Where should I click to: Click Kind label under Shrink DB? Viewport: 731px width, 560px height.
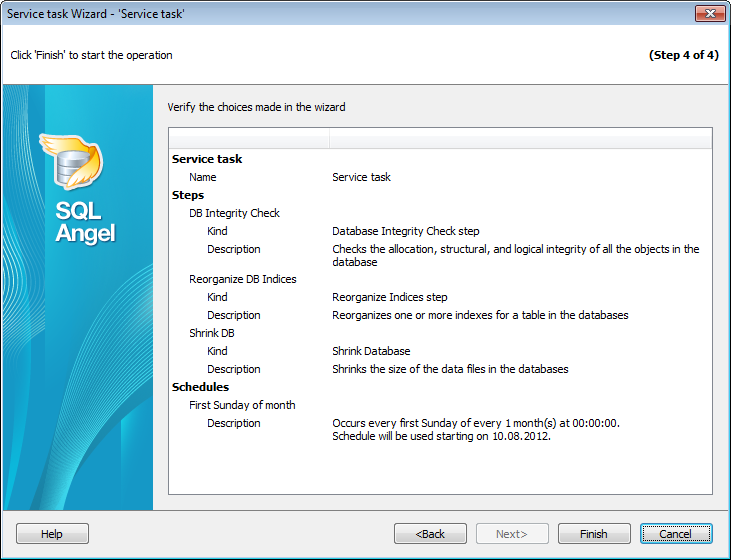tap(217, 351)
